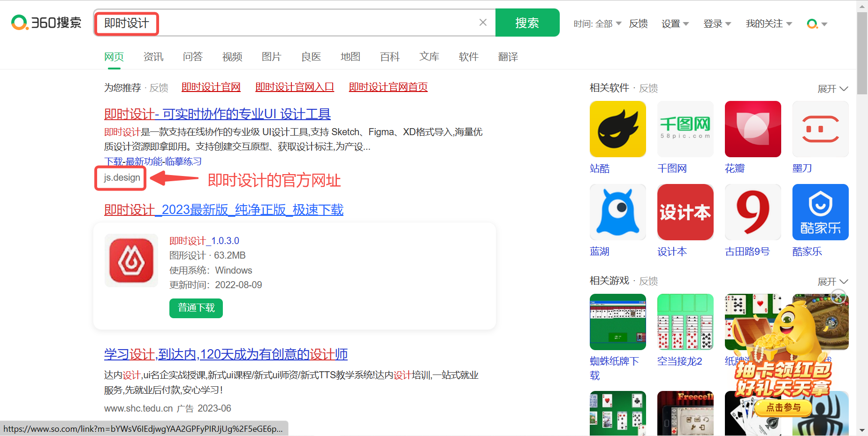Click the scrollbar down arrow
Image resolution: width=868 pixels, height=436 pixels.
862,430
